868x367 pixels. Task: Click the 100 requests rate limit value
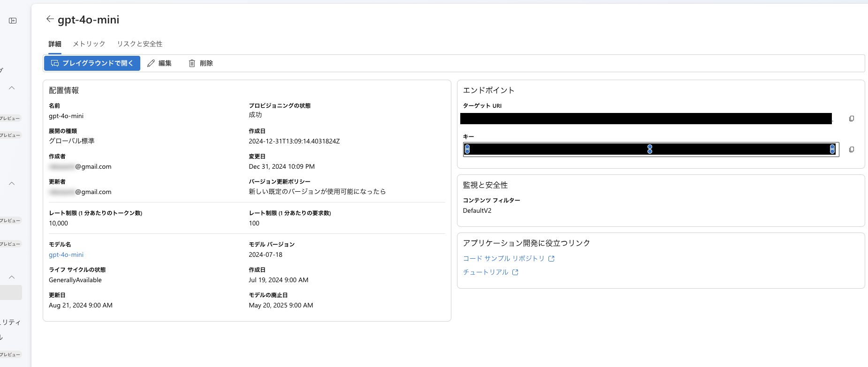254,224
